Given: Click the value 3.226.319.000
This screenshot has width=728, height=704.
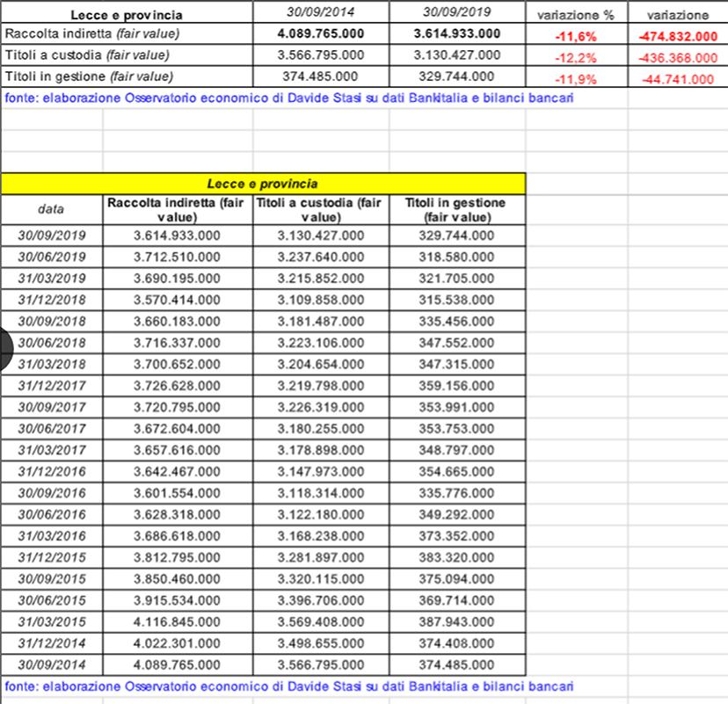Looking at the screenshot, I should 321,407.
